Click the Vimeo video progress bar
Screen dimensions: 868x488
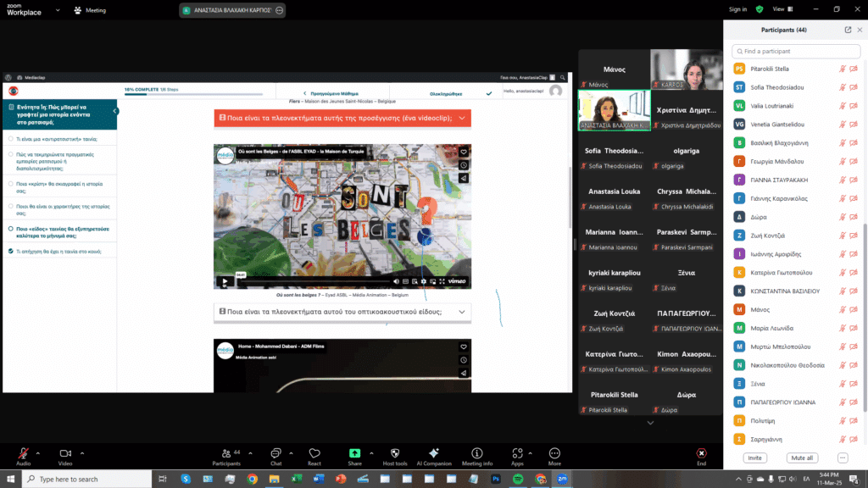[317, 281]
